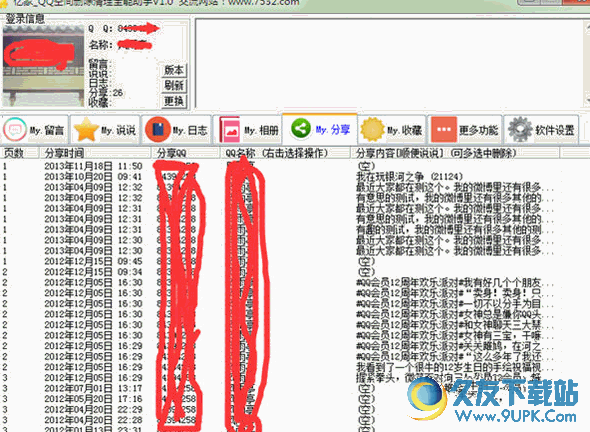Focus the large empty text box
Screen dimensions: 590x432
click(389, 63)
